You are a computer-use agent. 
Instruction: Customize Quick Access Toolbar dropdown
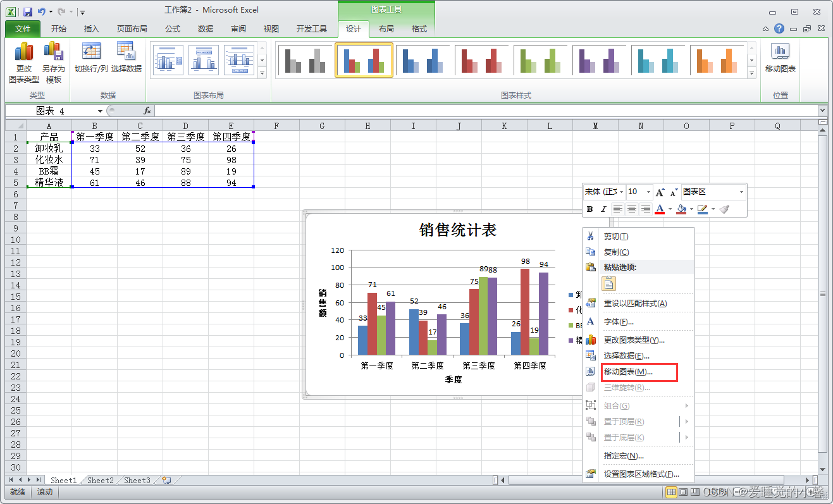click(x=82, y=11)
